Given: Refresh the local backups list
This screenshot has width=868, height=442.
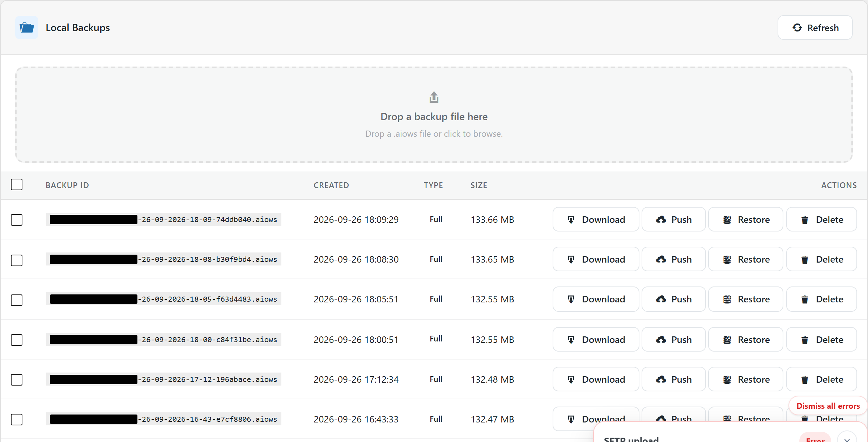Looking at the screenshot, I should click(815, 27).
